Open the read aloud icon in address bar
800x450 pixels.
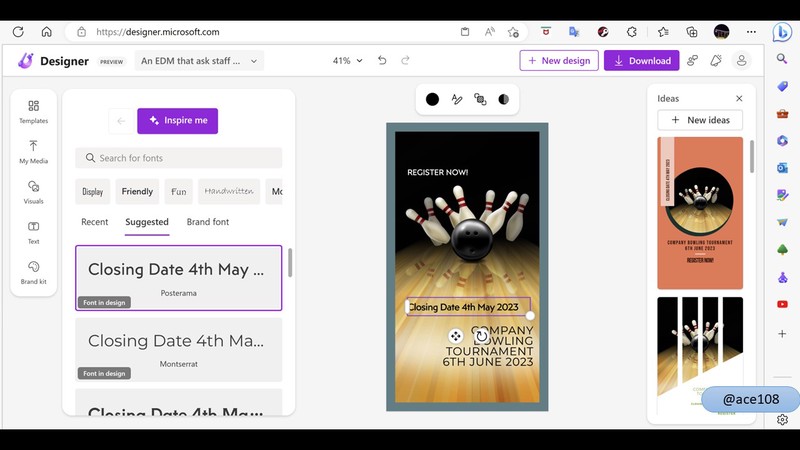pos(489,32)
